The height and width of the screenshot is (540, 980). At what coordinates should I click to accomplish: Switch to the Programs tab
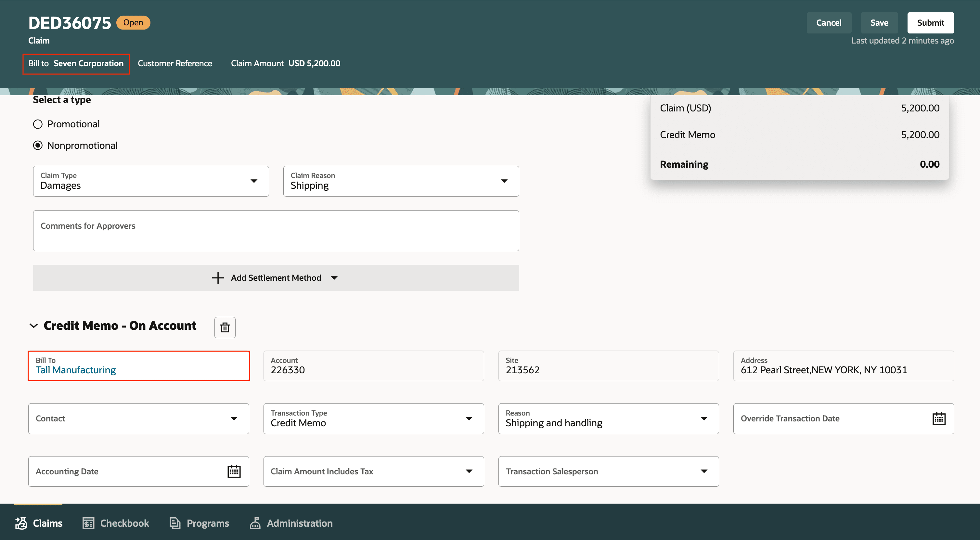(208, 523)
